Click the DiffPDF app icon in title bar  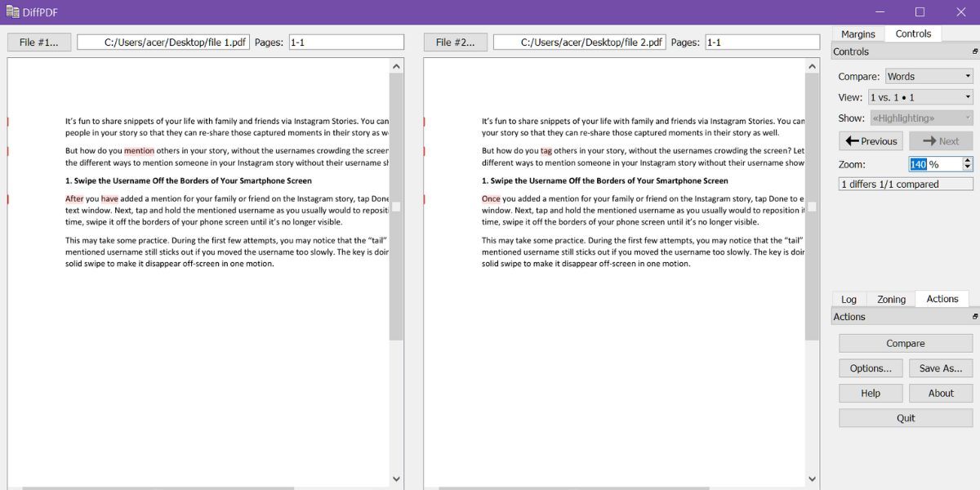tap(12, 11)
